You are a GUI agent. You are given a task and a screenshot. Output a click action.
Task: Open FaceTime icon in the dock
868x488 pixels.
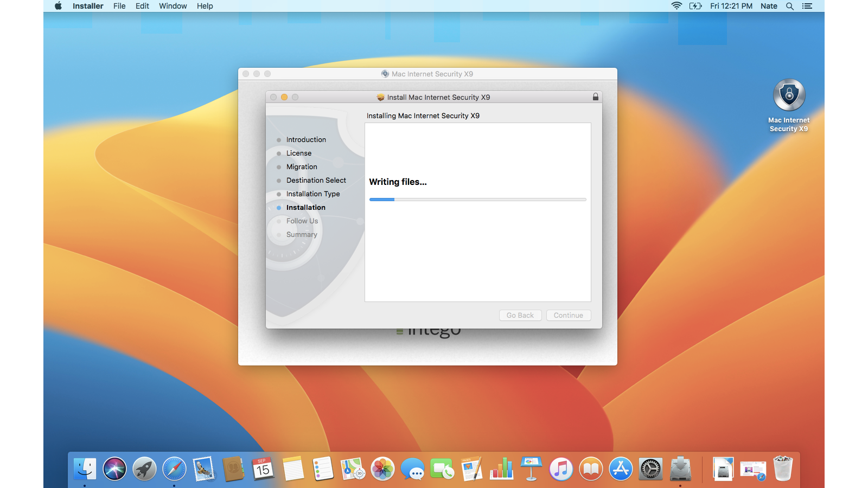click(442, 469)
